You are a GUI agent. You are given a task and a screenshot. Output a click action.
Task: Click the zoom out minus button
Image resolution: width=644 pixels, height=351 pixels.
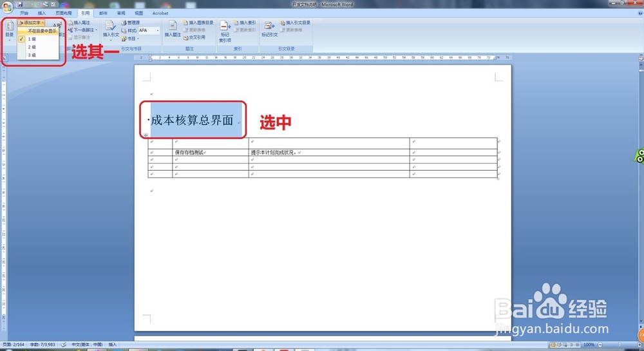(600, 345)
